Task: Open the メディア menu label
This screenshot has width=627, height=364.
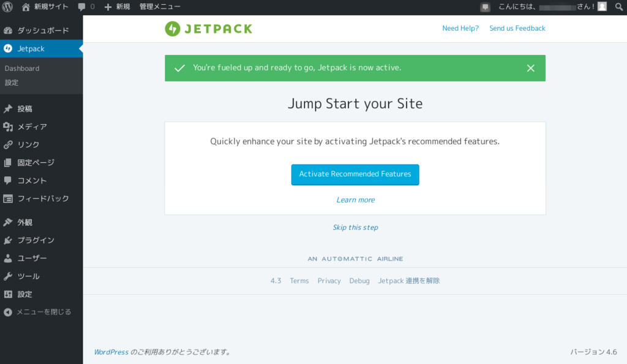Action: pos(32,127)
